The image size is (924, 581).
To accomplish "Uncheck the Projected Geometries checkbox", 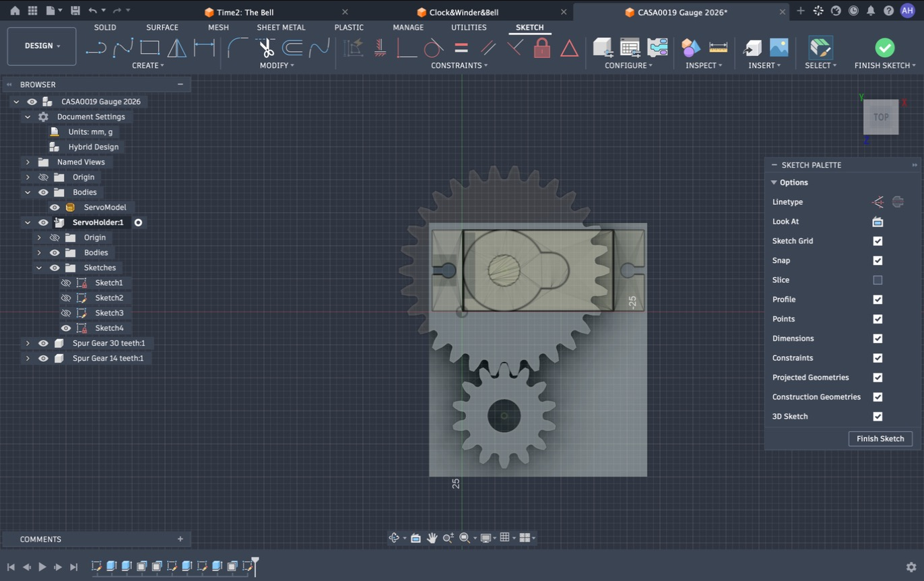I will click(x=878, y=377).
